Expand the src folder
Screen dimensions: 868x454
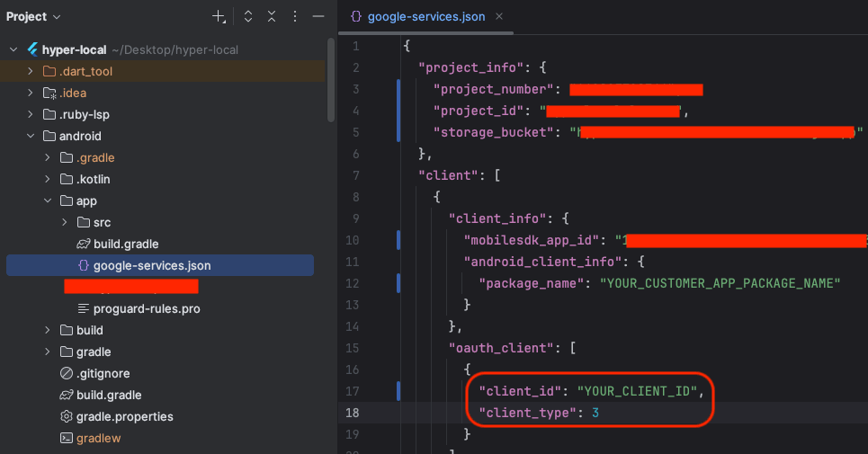click(x=65, y=222)
